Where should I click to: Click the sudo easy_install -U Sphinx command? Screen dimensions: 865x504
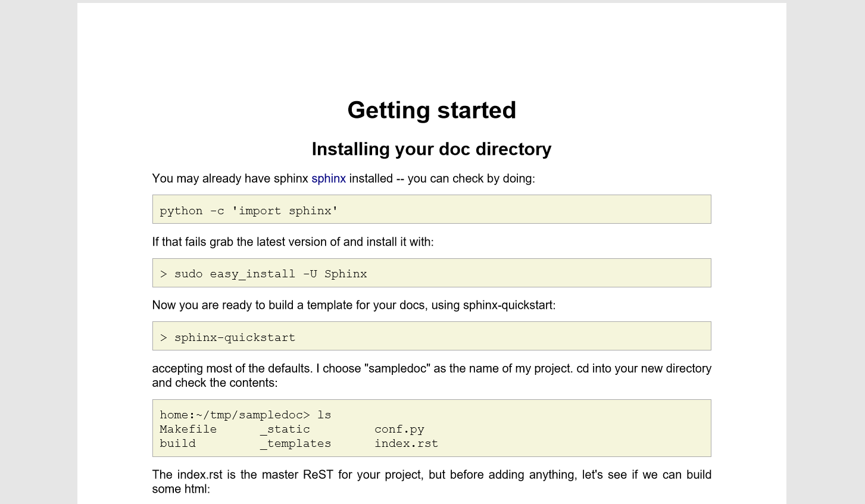270,274
